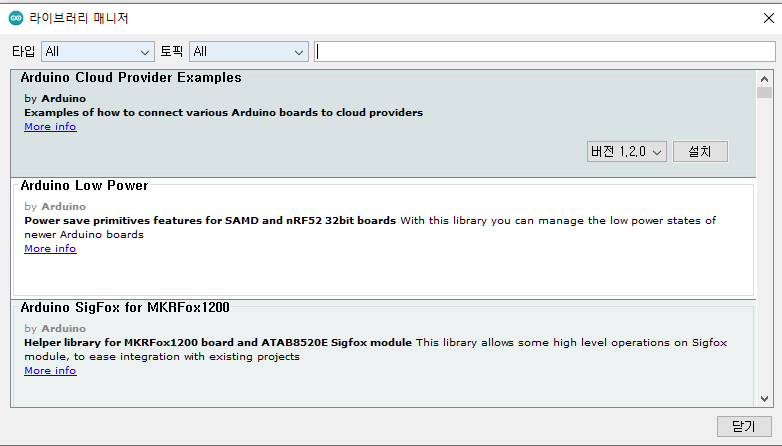Screen dimensions: 782x446
Task: Open the 토픽 (Topic) dropdown
Action: click(x=248, y=51)
